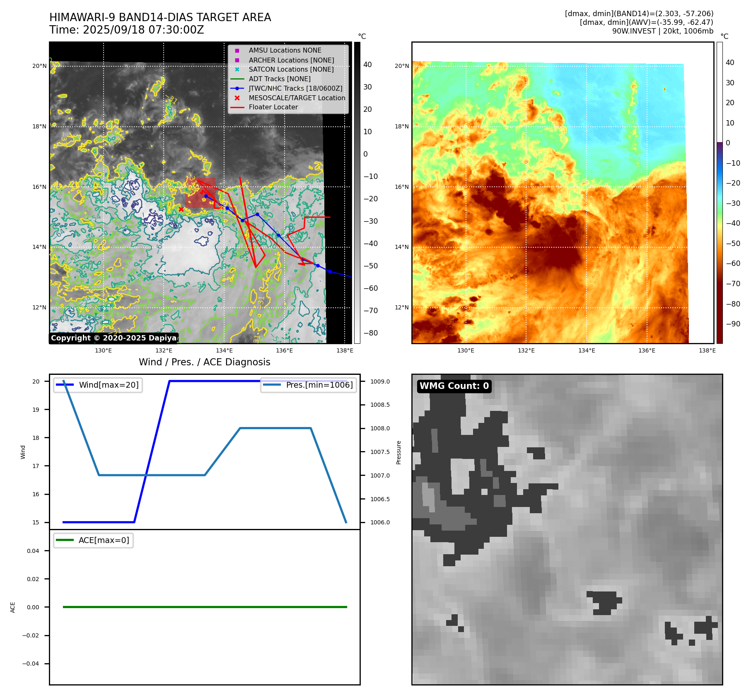Click the 'Wind' y-axis label

(23, 452)
